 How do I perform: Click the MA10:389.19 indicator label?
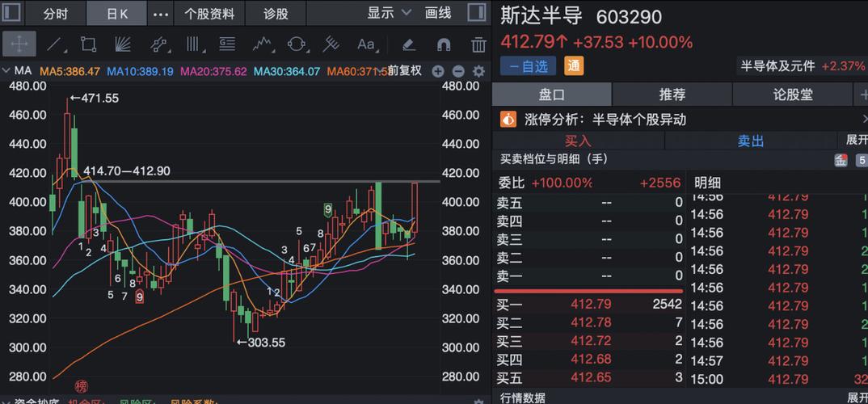click(140, 71)
